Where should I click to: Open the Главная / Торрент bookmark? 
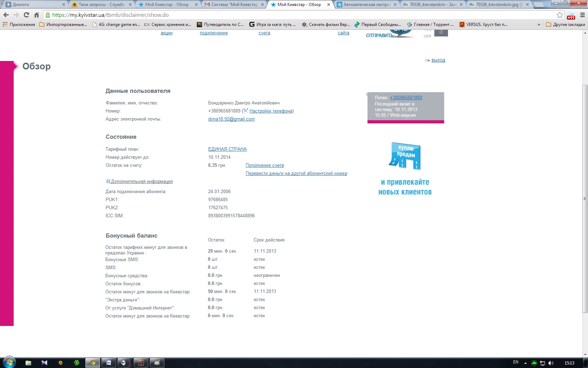click(x=430, y=25)
